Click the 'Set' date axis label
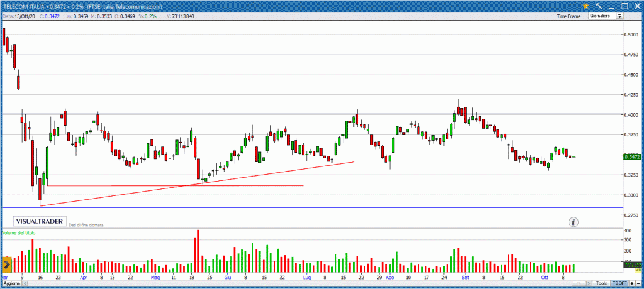 pyautogui.click(x=465, y=278)
